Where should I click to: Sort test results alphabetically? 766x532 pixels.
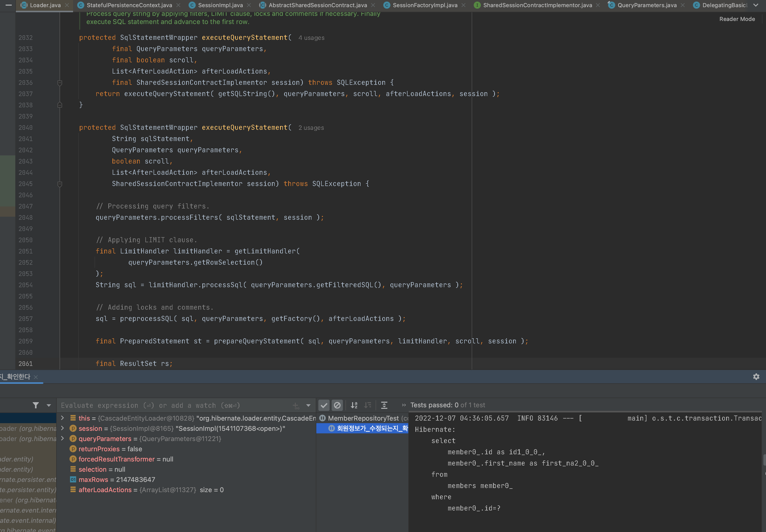click(354, 405)
